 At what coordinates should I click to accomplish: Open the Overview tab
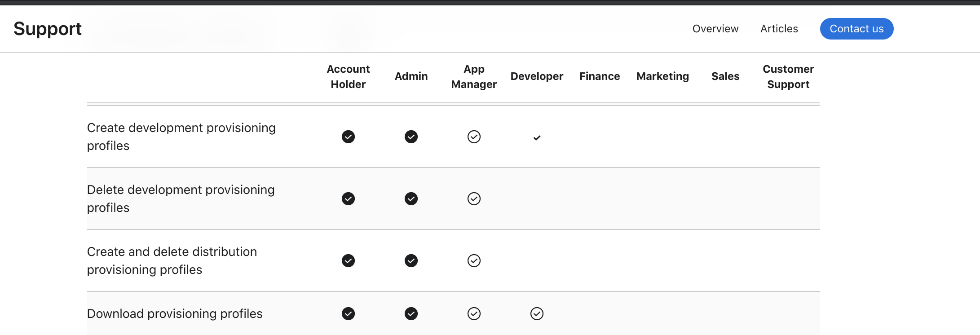[715, 29]
